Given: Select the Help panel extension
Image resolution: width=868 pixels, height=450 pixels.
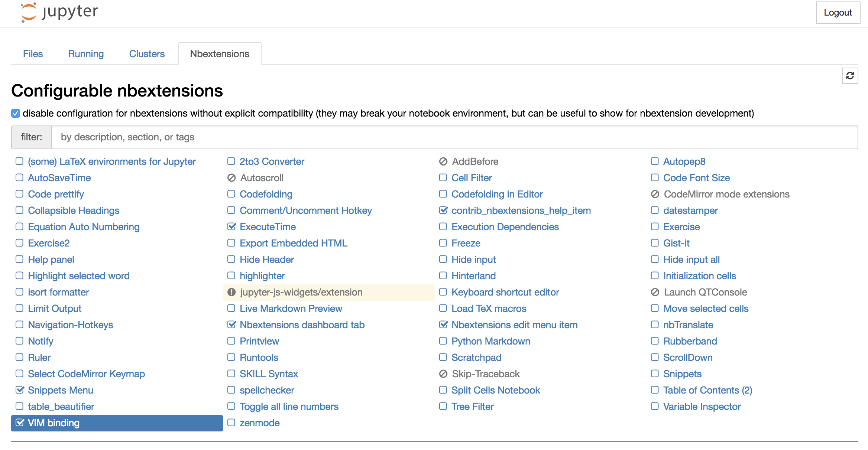Looking at the screenshot, I should [51, 260].
